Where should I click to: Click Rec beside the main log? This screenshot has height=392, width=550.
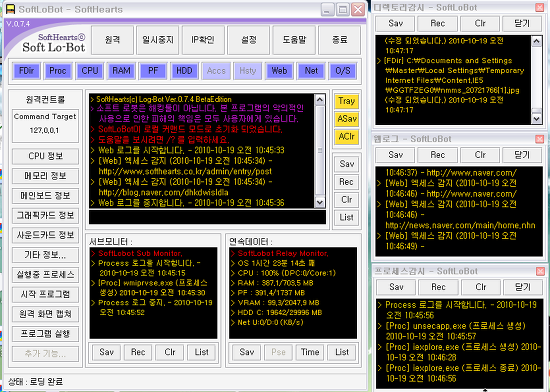pos(347,182)
